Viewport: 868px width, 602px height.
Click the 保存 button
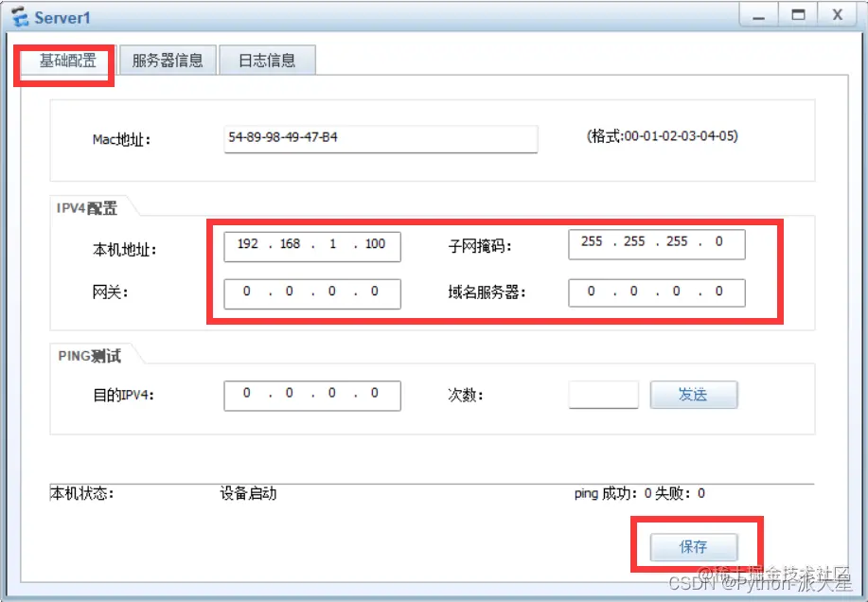[x=694, y=547]
